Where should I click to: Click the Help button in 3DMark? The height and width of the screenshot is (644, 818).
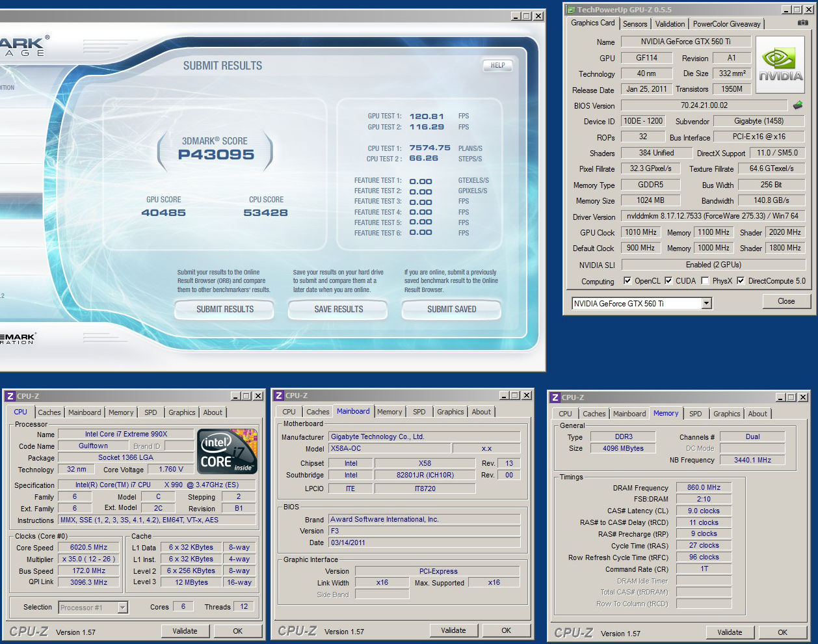pos(497,65)
